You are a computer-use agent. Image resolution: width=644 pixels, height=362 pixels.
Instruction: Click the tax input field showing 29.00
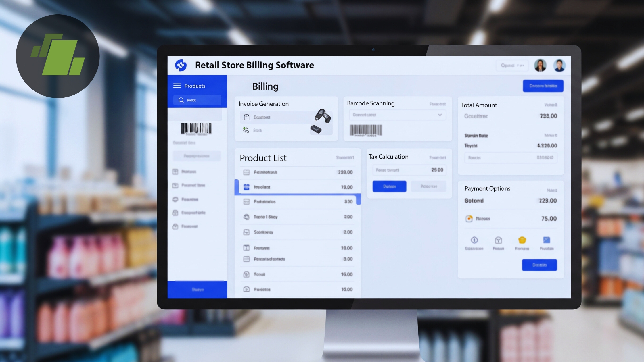409,170
